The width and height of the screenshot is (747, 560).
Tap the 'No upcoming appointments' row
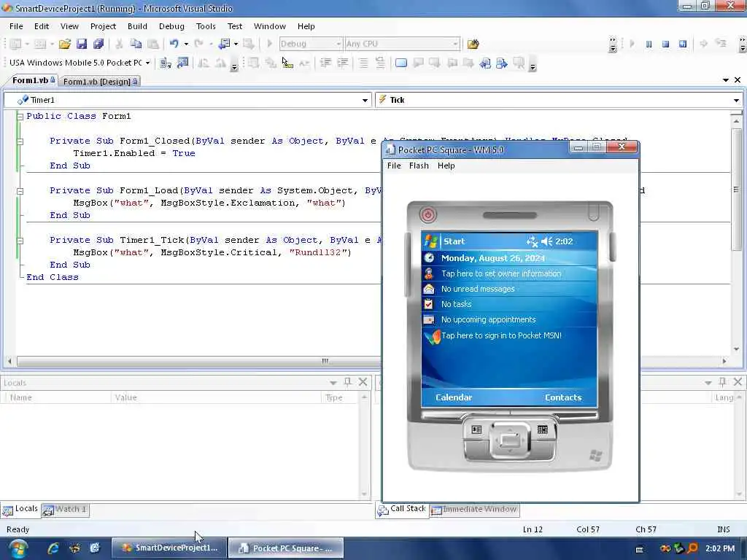(x=509, y=319)
